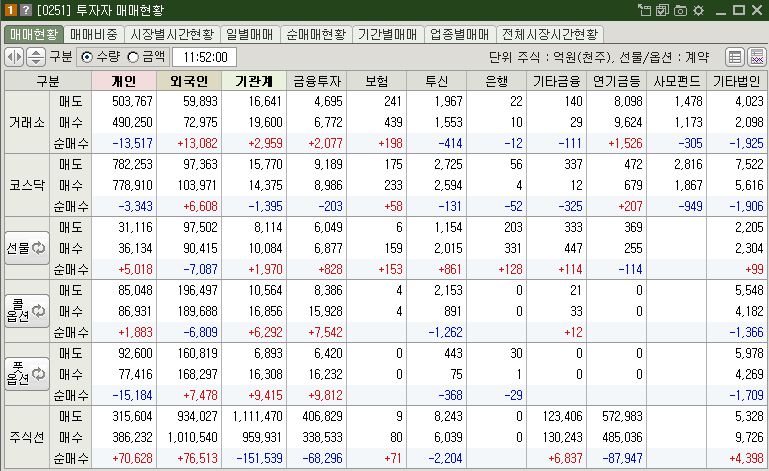Image resolution: width=769 pixels, height=471 pixels.
Task: Click the 구분 header cell in table
Action: click(48, 81)
